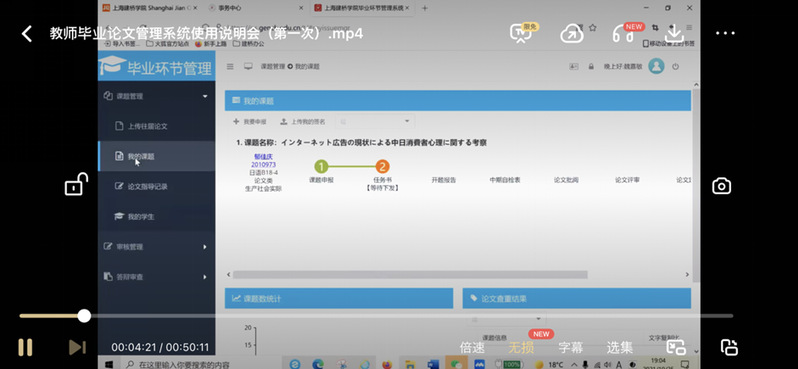The height and width of the screenshot is (369, 798).
Task: Open the 字幕 subtitles option
Action: point(571,348)
